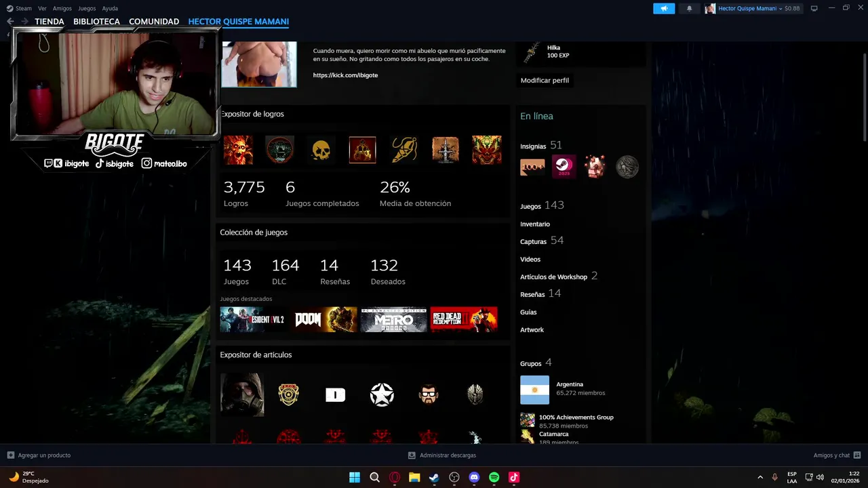Open the Artwork link

[x=532, y=330]
